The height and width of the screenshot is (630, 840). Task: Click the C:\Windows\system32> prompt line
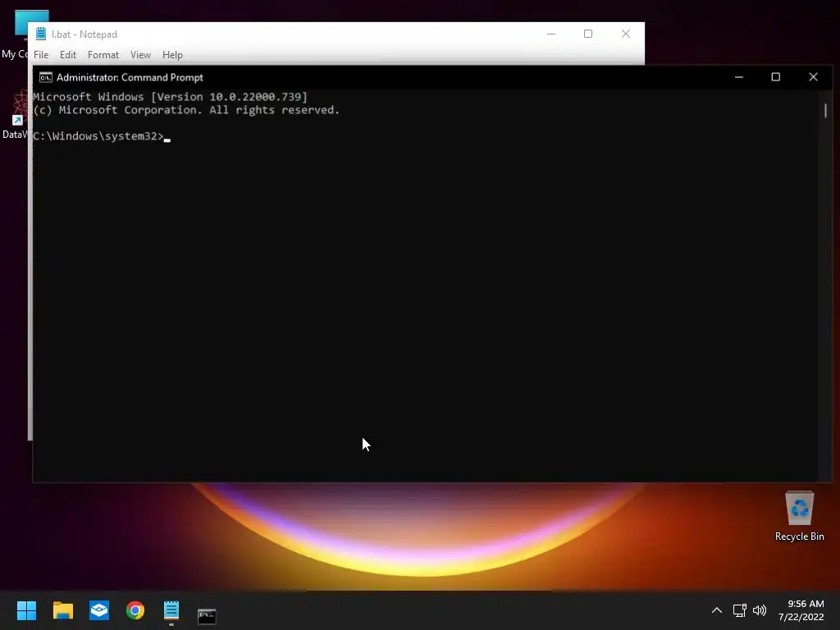pos(98,136)
